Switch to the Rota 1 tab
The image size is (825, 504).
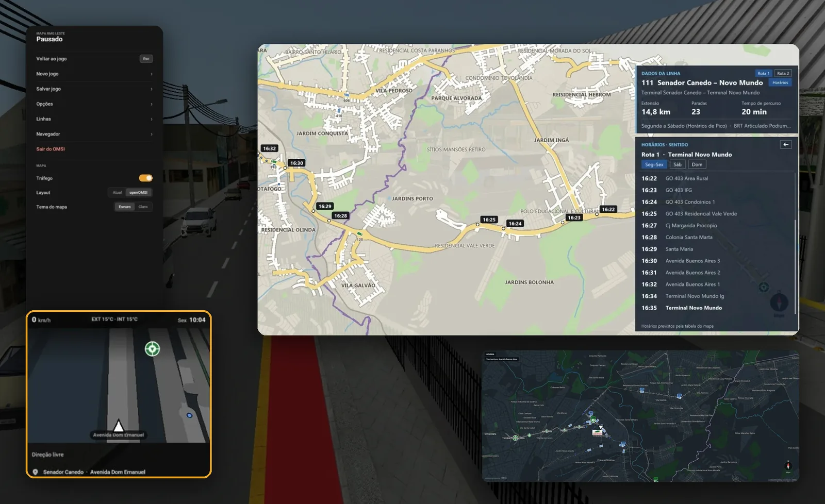[x=763, y=73]
